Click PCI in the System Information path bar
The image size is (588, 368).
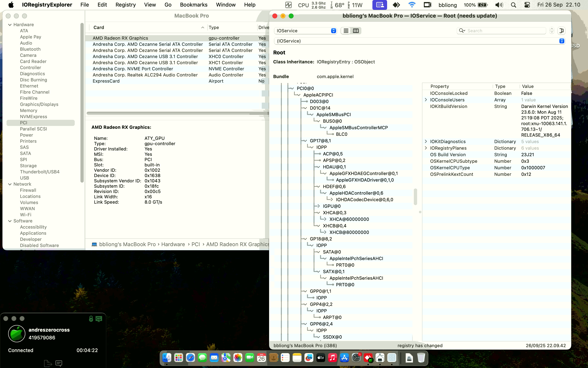point(196,244)
